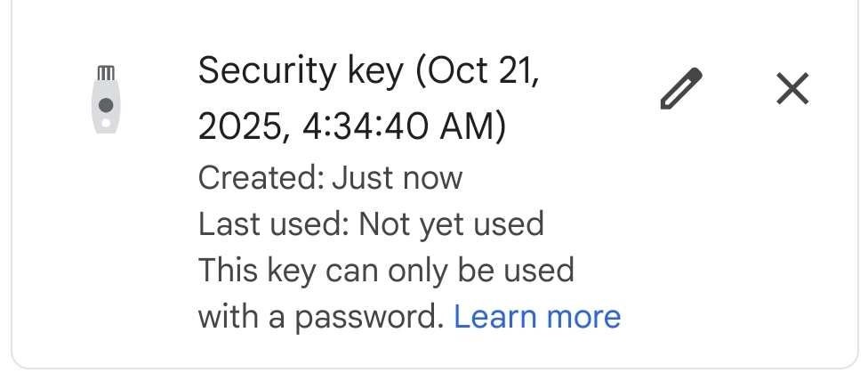
Task: Click the "Security key" words in title
Action: (x=300, y=70)
